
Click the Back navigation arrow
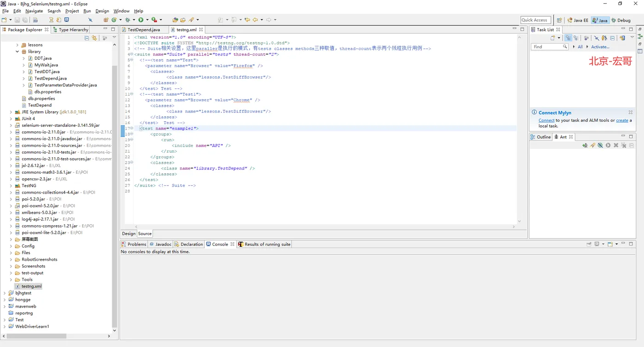255,20
